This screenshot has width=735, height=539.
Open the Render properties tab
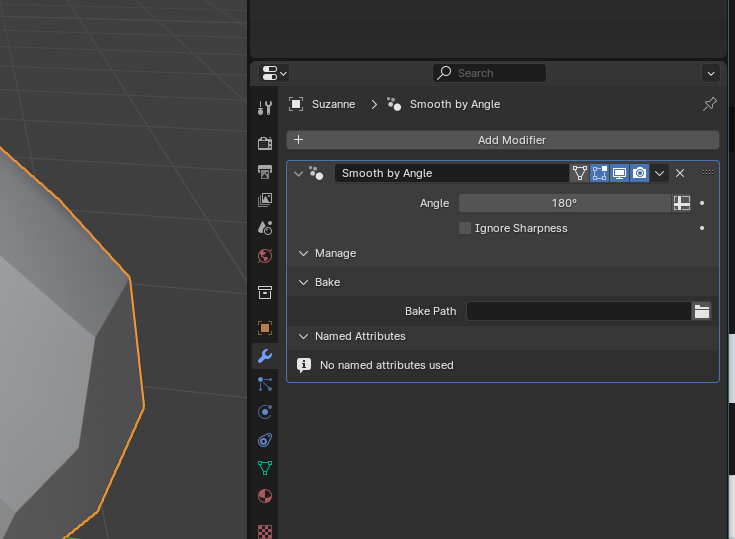click(265, 143)
